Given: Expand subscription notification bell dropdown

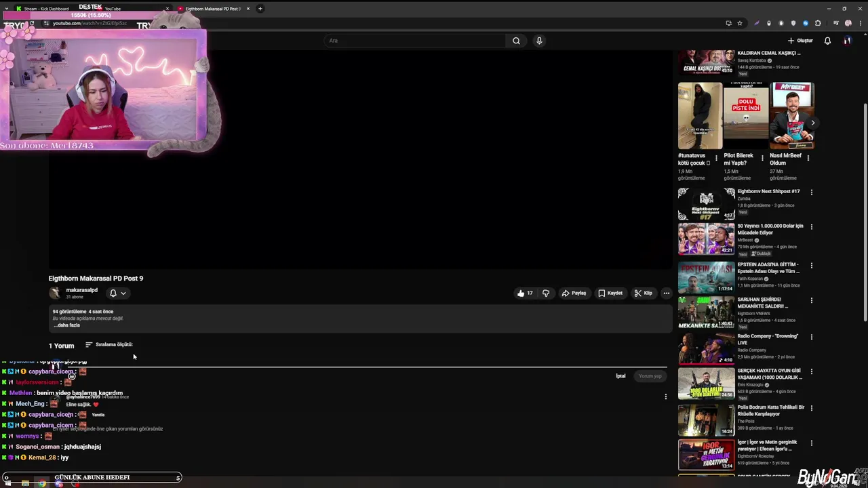Looking at the screenshot, I should pos(117,293).
